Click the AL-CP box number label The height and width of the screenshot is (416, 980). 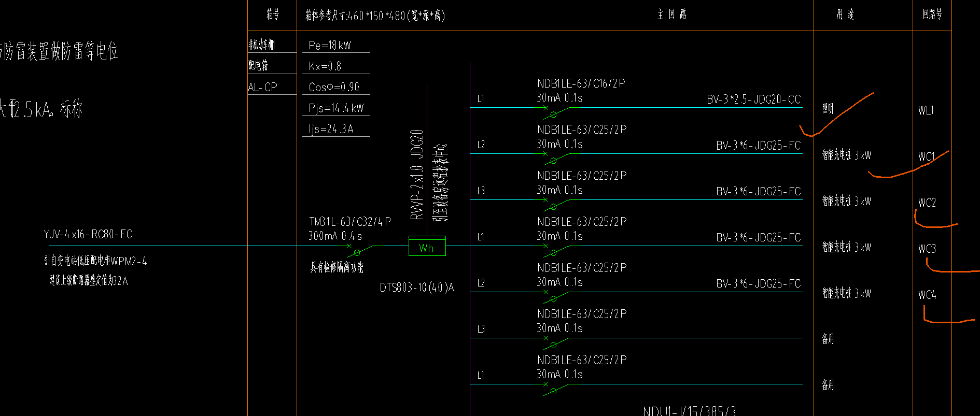pos(262,87)
